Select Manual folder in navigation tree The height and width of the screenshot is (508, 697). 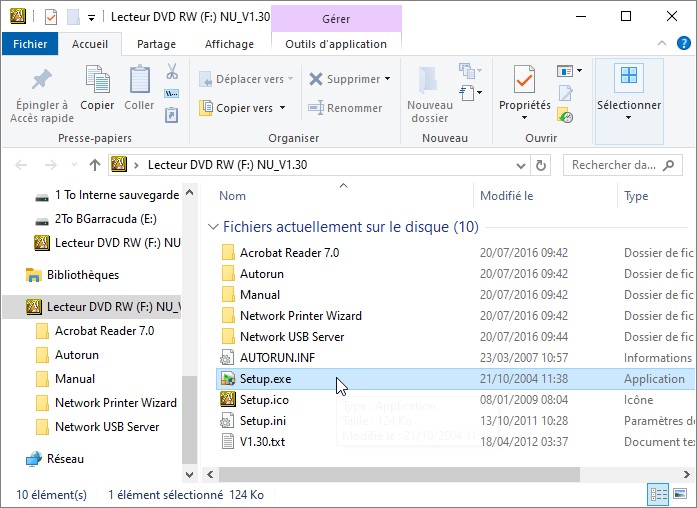[75, 379]
